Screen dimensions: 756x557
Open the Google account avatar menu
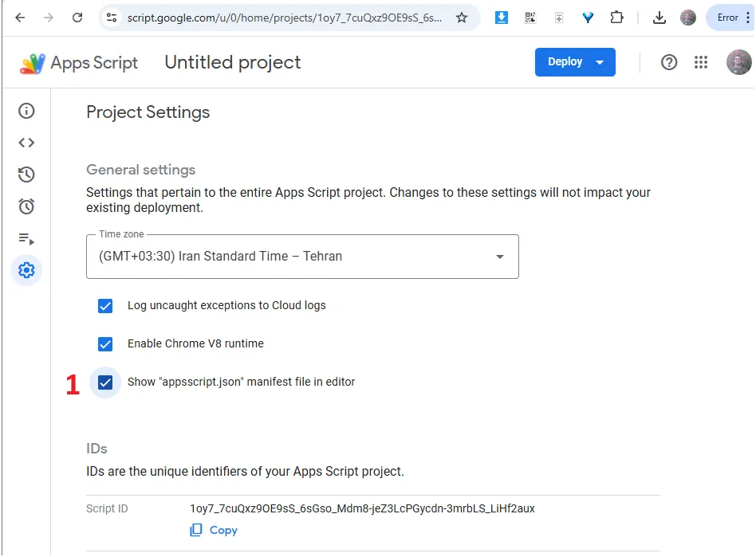[738, 62]
